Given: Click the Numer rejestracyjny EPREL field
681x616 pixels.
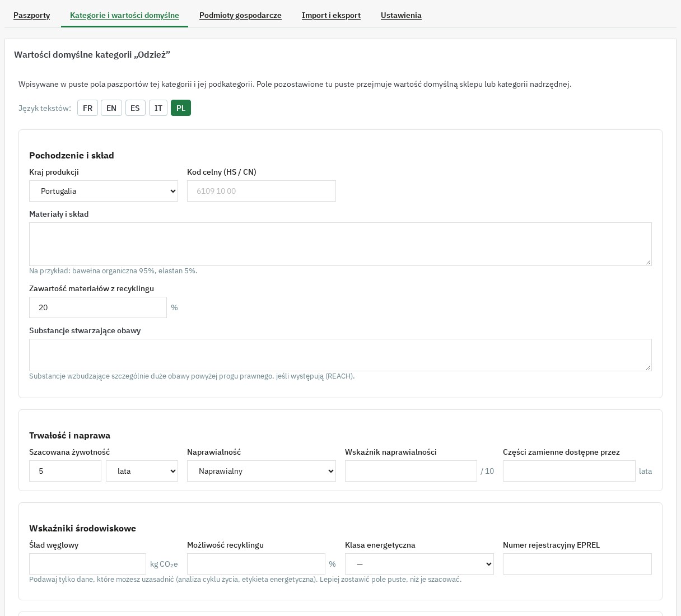Looking at the screenshot, I should click(577, 564).
